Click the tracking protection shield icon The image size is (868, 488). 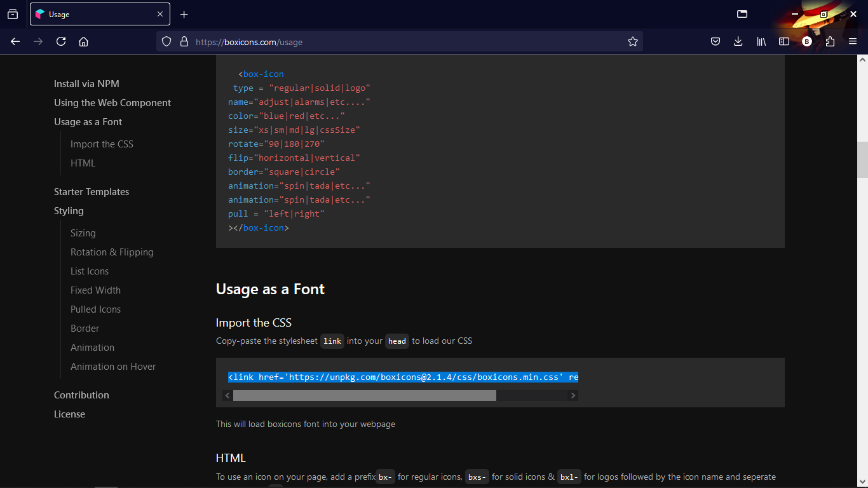coord(166,42)
